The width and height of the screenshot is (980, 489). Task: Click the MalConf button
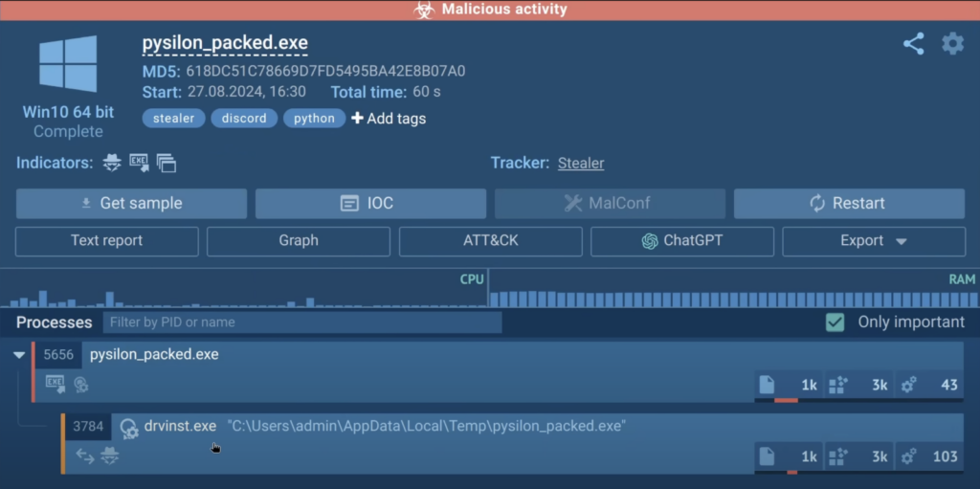pyautogui.click(x=610, y=204)
